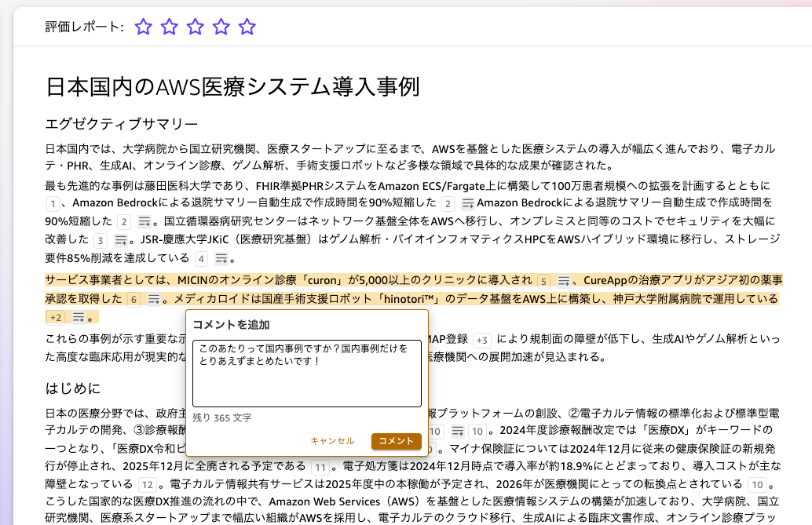Give the report four stars
Screen dimensions: 812x525
click(221, 27)
